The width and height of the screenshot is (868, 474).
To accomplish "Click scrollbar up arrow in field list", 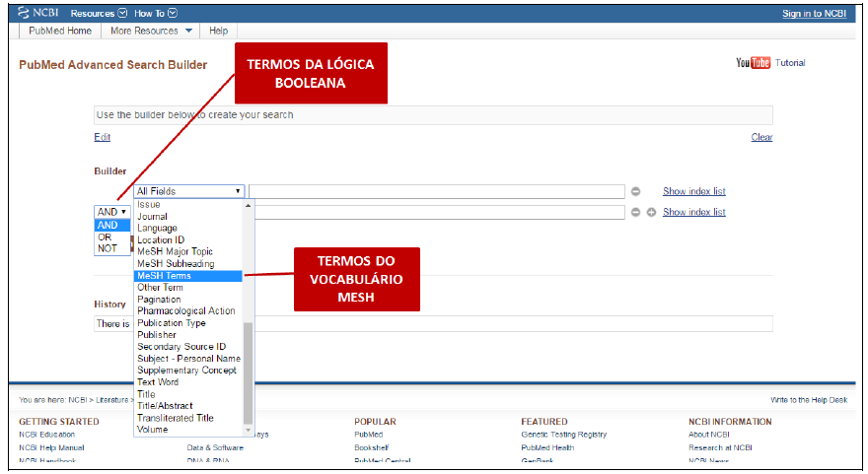I will coord(248,205).
